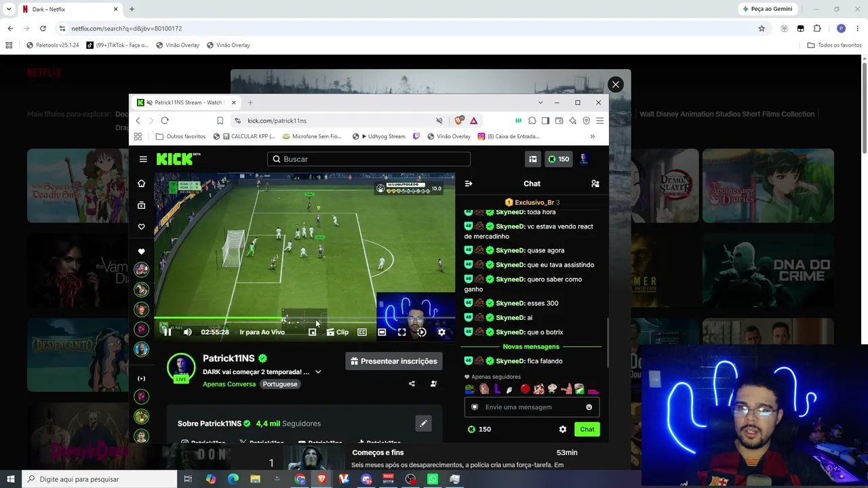Pause the Kick stream video

pos(167,332)
